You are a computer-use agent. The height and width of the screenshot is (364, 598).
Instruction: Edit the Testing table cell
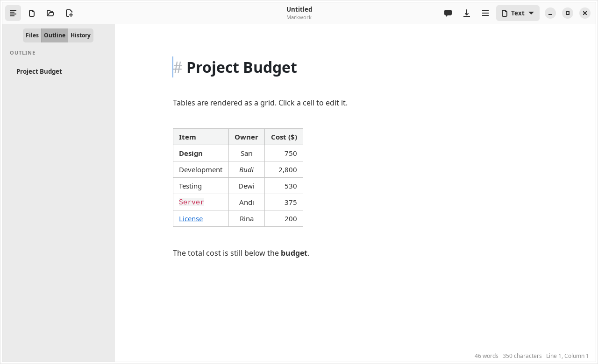point(201,186)
